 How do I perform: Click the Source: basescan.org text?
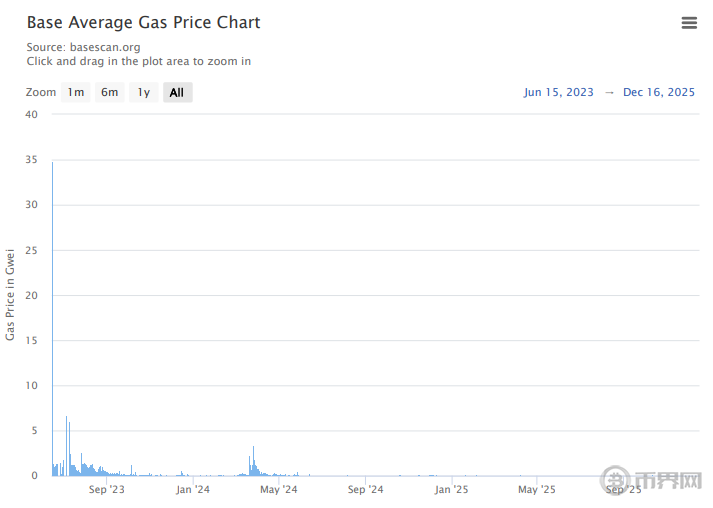(x=83, y=47)
